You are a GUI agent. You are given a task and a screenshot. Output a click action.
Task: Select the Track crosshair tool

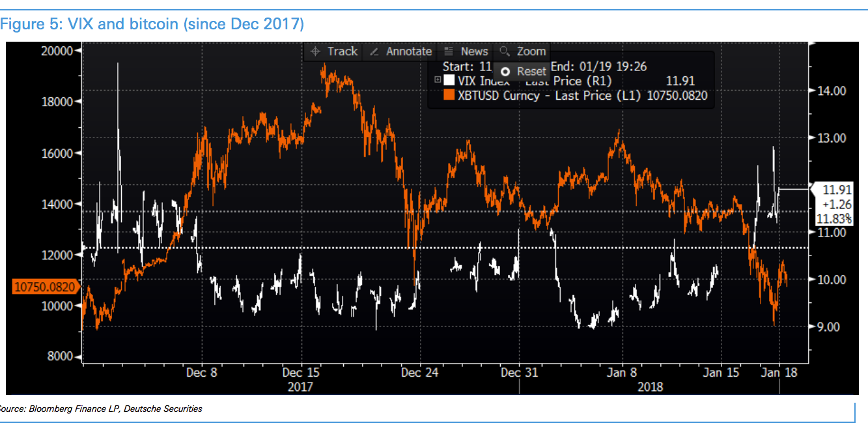pyautogui.click(x=314, y=51)
